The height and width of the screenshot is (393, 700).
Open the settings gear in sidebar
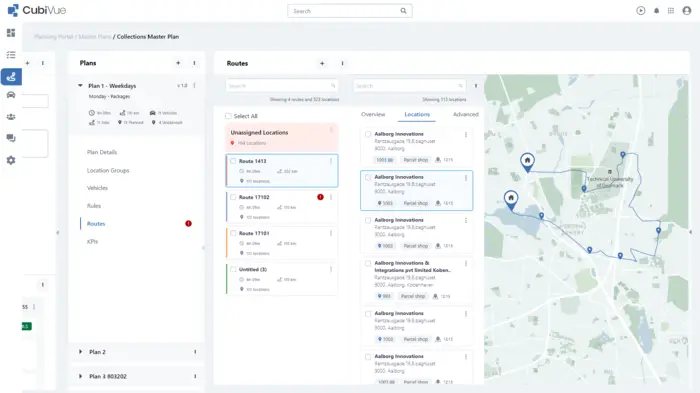[11, 160]
